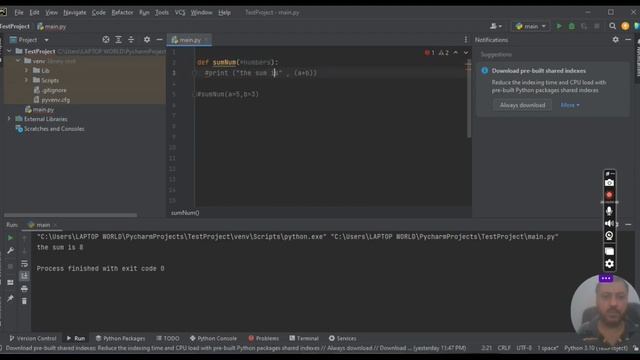This screenshot has width=640, height=360.
Task: Click the red record button in recorder overlay
Action: pos(609,195)
